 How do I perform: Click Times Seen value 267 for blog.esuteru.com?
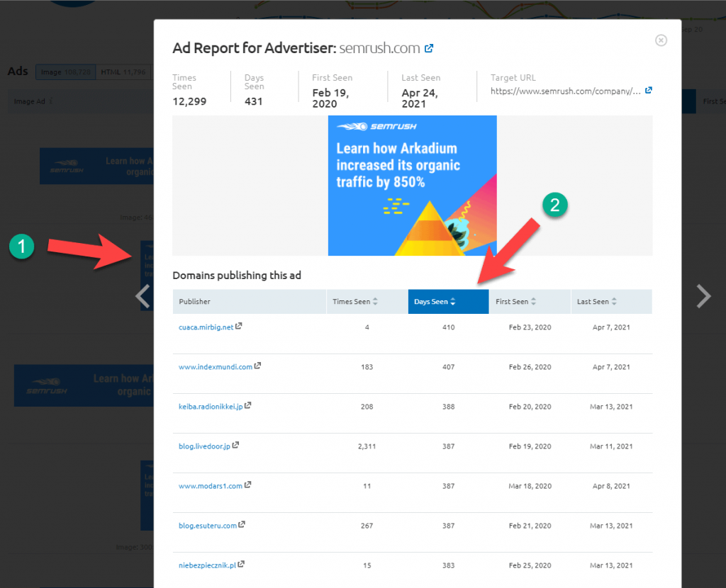click(x=367, y=526)
